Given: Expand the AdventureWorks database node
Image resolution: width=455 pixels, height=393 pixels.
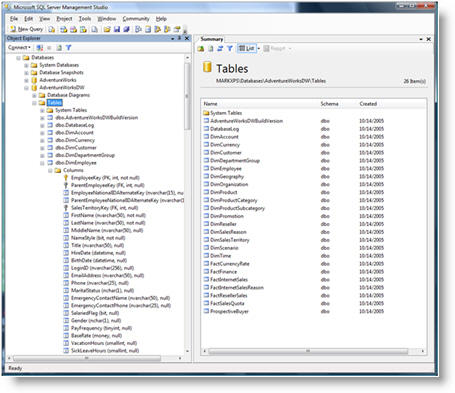Looking at the screenshot, I should click(26, 80).
